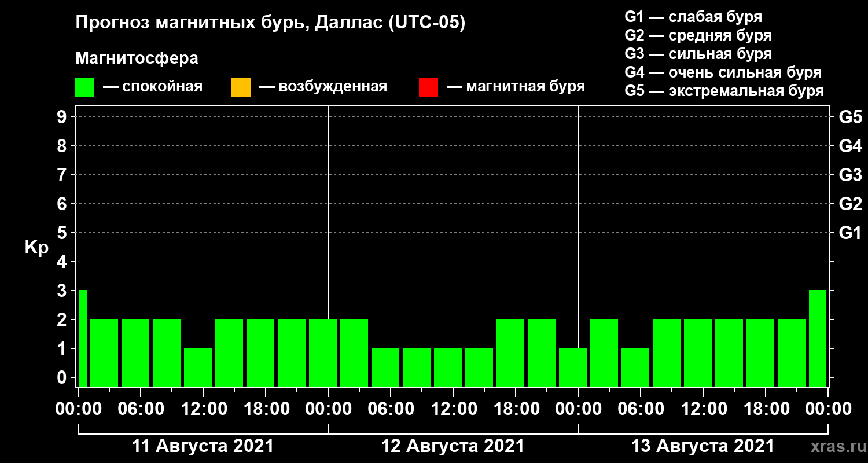Click the first narrow Kp 3 bar on 11 August
868x463 pixels.
pos(83,338)
